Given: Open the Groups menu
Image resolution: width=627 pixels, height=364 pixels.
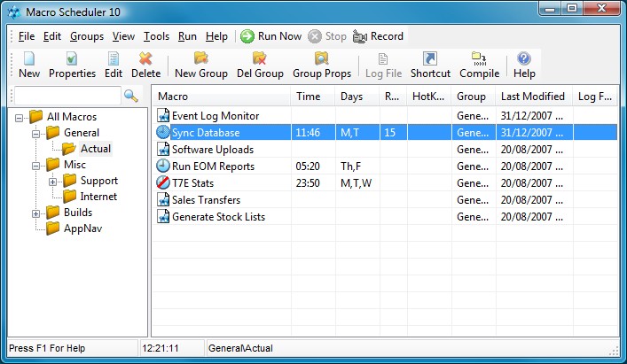Looking at the screenshot, I should coord(87,36).
